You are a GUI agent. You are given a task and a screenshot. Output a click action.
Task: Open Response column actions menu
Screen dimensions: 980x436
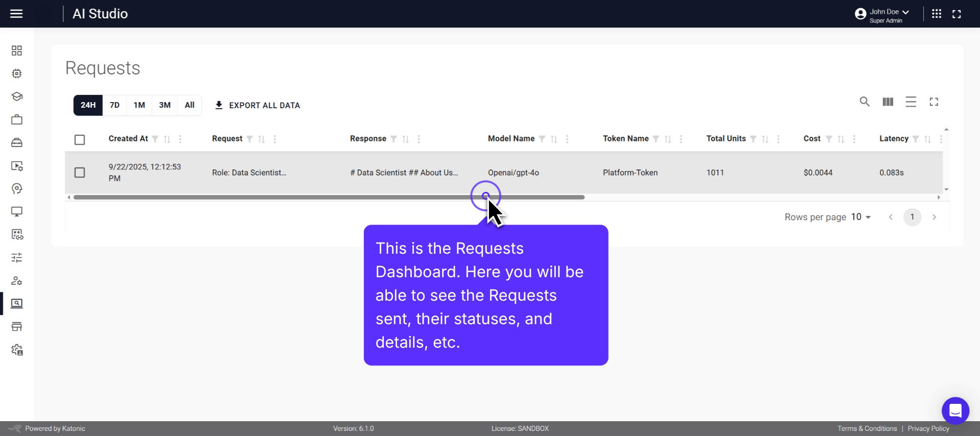coord(419,139)
